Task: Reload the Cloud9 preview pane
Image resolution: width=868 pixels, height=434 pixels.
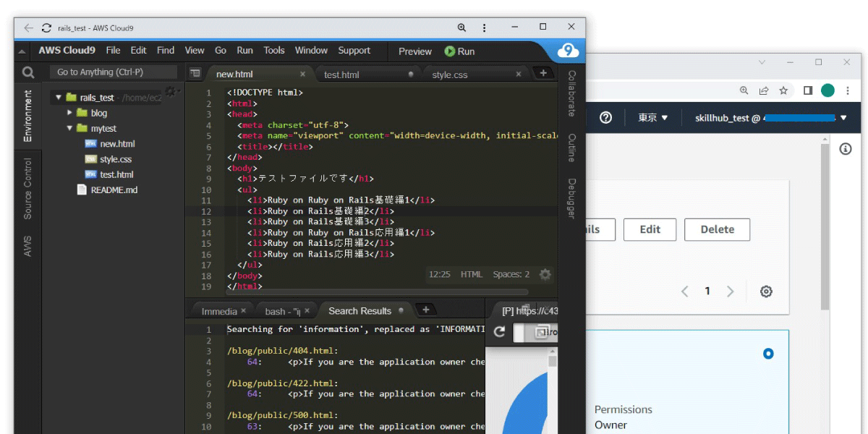Action: (x=499, y=332)
